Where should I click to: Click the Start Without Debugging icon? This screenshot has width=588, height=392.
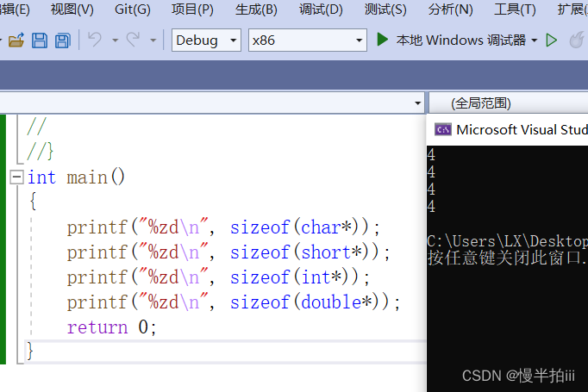(x=551, y=40)
